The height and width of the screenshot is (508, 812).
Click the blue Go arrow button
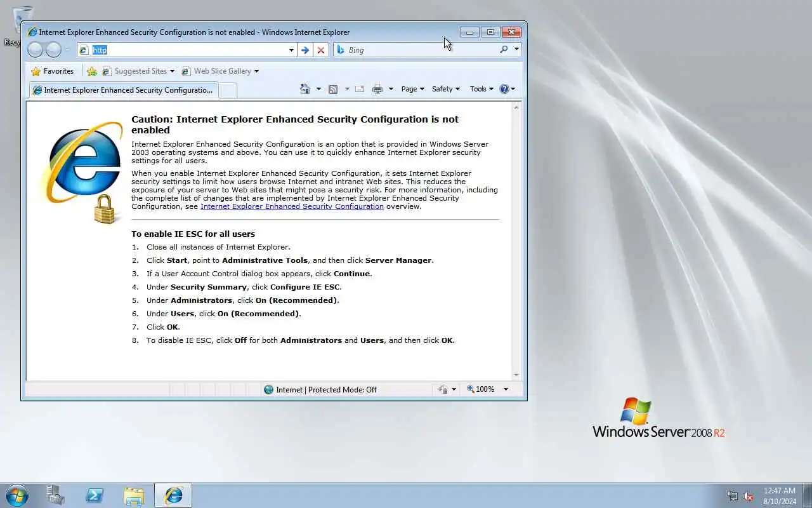click(305, 50)
